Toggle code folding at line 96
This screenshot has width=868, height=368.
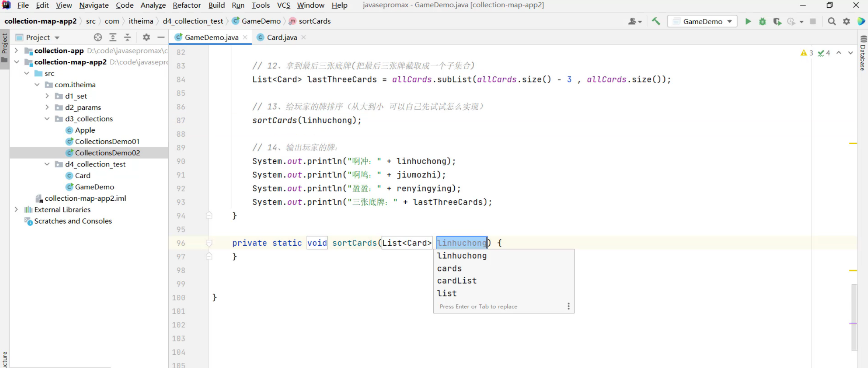click(209, 243)
